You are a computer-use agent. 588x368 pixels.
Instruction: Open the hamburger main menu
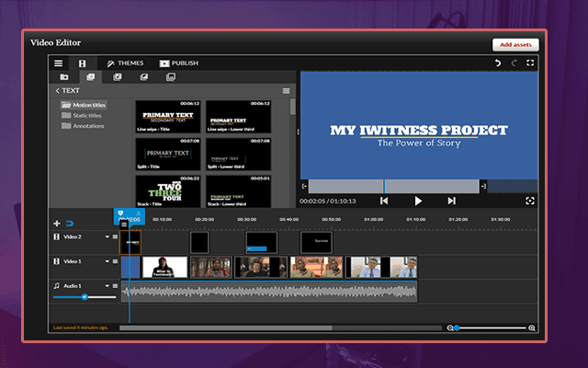click(x=58, y=63)
